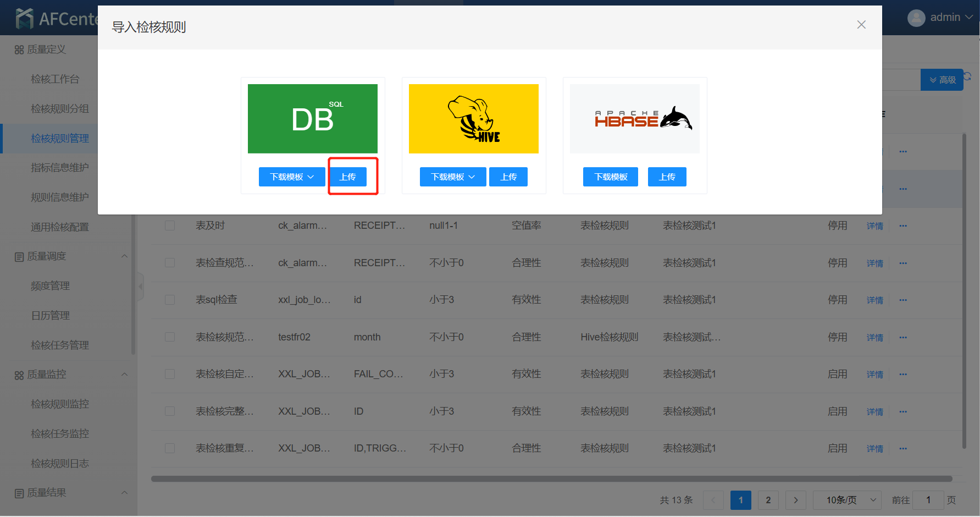Open more actions for the 表及时 row

coord(903,226)
